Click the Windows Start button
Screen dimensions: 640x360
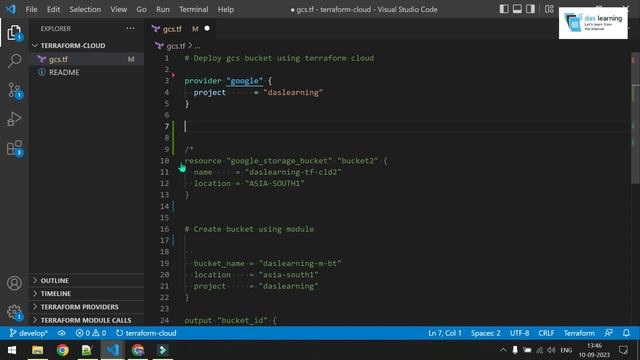[12, 350]
